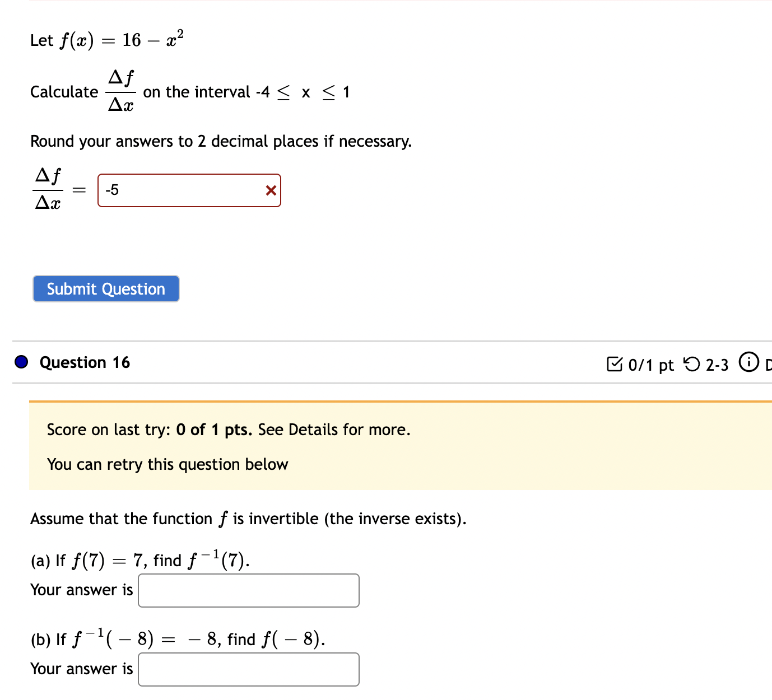This screenshot has height=700, width=772.
Task: Select the Round your answers instruction line
Action: coord(221,141)
